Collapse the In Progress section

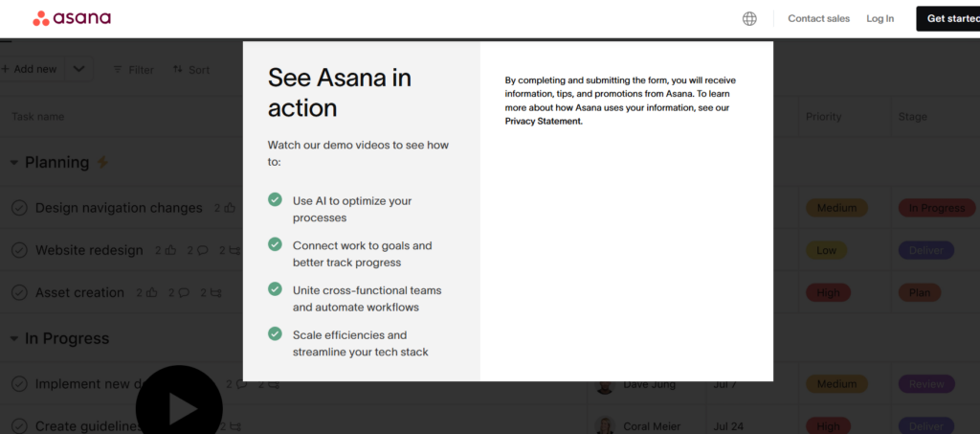coord(13,338)
